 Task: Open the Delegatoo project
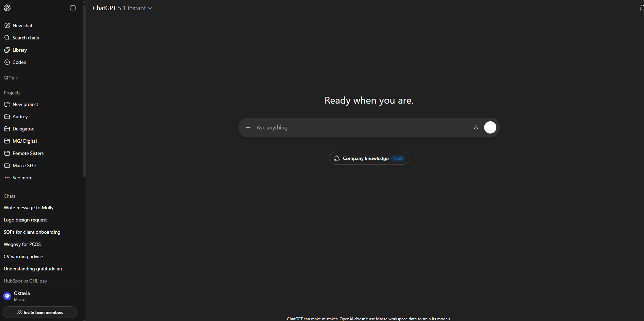tap(41, 129)
